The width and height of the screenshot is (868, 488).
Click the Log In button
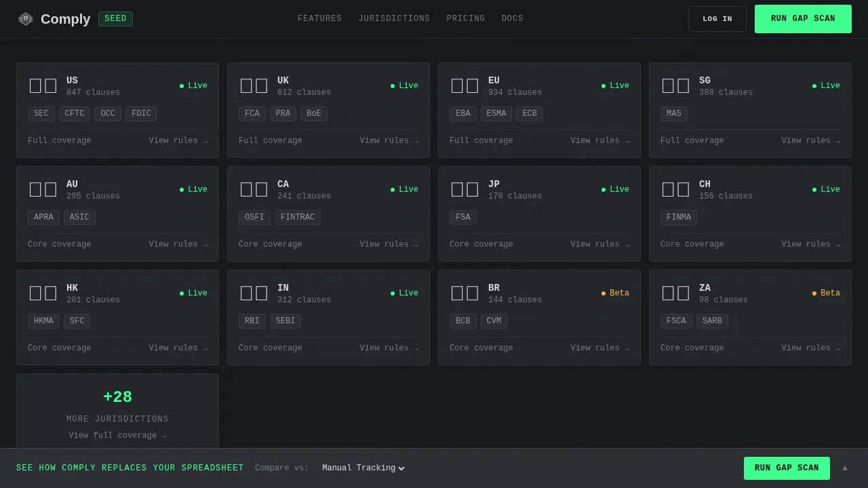click(x=717, y=19)
